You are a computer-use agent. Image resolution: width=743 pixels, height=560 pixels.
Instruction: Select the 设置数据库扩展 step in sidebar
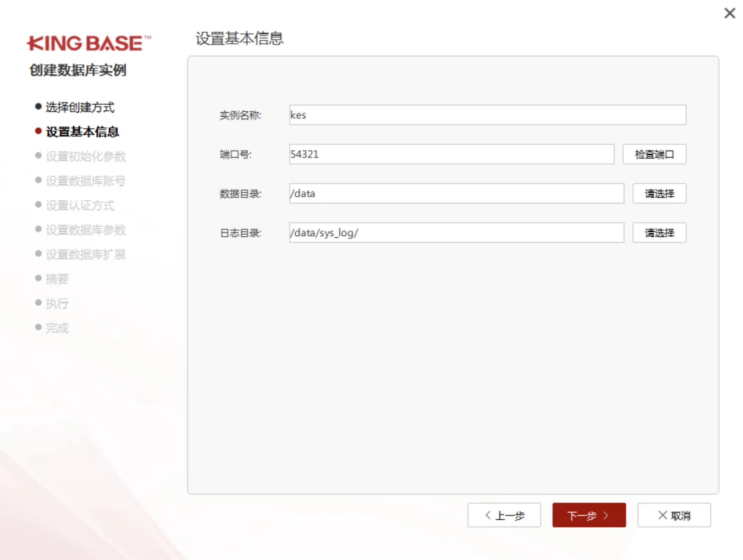pyautogui.click(x=85, y=254)
